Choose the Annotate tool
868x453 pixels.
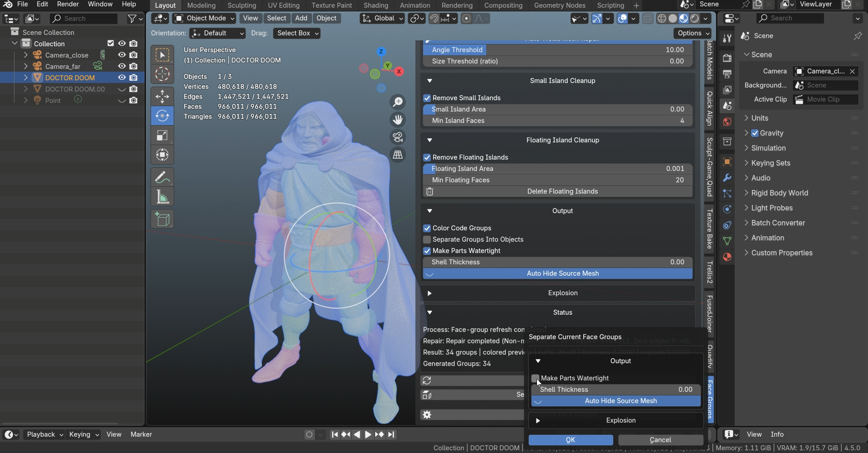click(x=162, y=177)
